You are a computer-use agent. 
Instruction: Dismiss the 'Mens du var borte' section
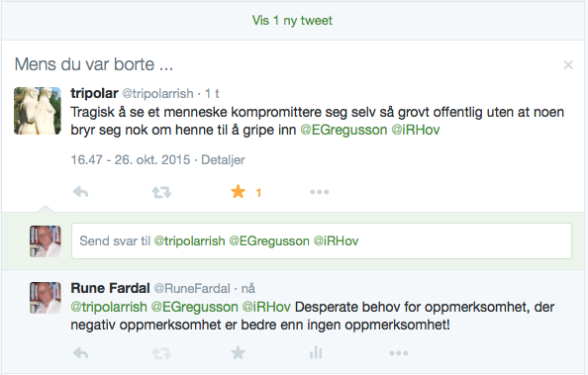click(568, 65)
